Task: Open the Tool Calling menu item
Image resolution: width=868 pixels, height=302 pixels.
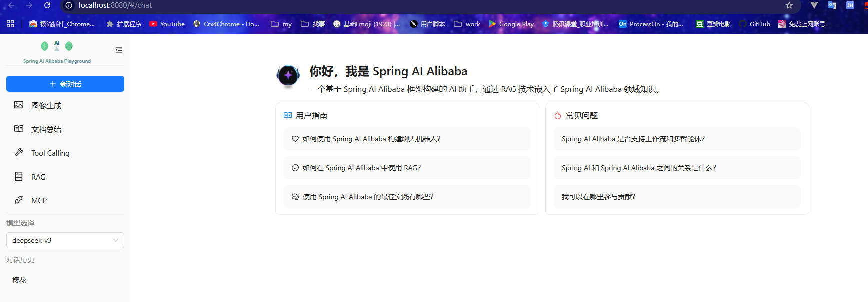Action: point(65,153)
